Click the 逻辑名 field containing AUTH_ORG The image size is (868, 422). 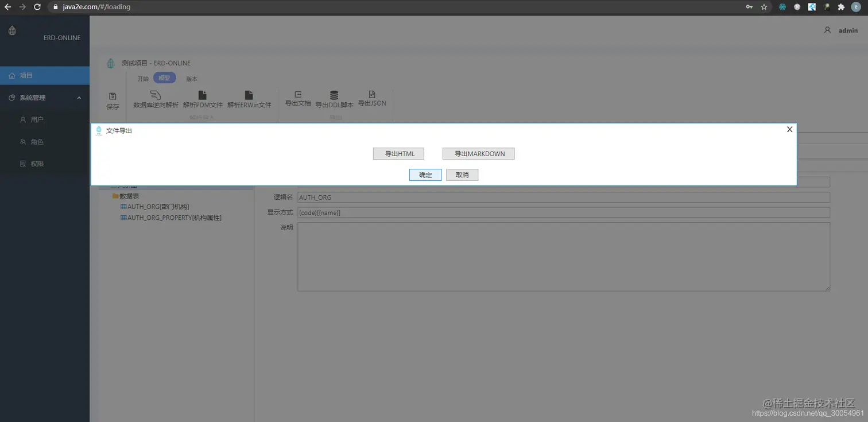[x=564, y=198]
